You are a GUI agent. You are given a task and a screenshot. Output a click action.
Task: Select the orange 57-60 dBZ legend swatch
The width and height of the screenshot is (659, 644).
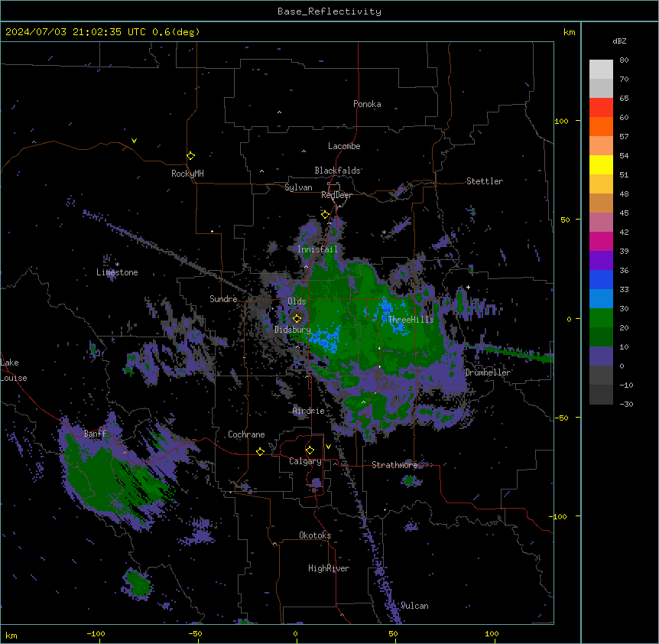(601, 126)
